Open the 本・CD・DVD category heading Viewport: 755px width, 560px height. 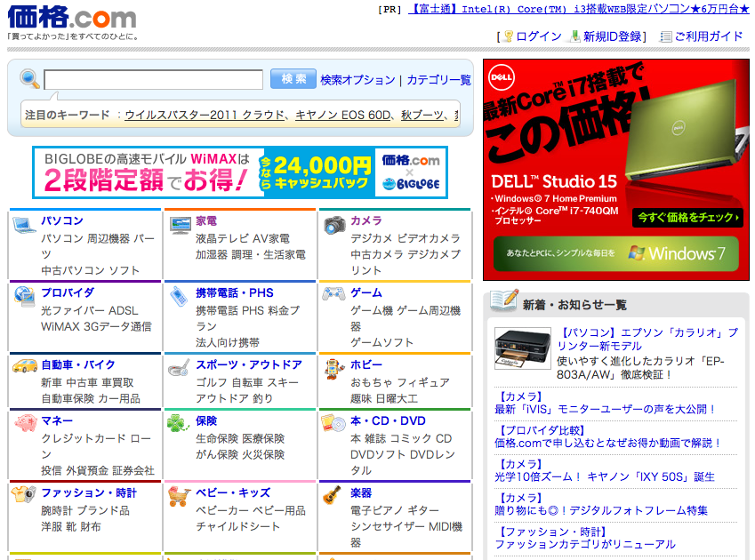(x=388, y=421)
